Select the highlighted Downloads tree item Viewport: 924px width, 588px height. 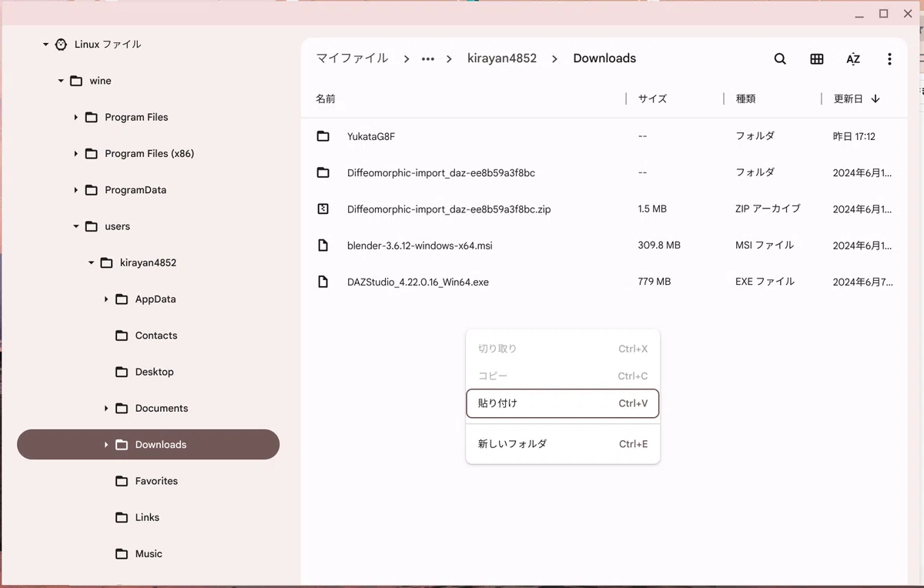click(x=148, y=445)
